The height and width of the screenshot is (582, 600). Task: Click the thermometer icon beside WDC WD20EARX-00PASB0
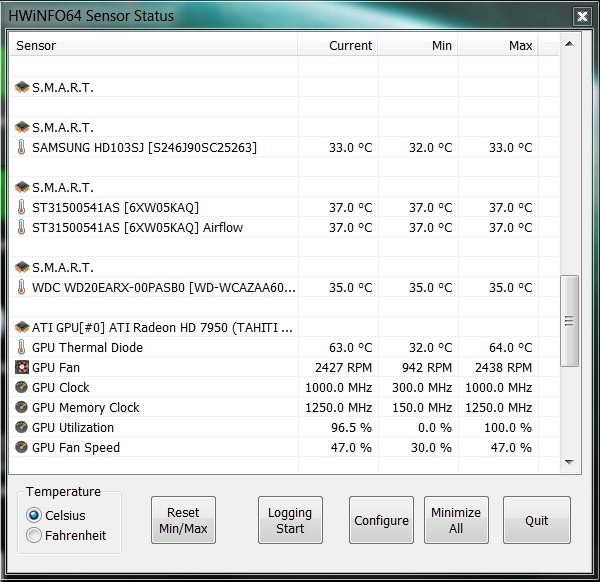(21, 287)
